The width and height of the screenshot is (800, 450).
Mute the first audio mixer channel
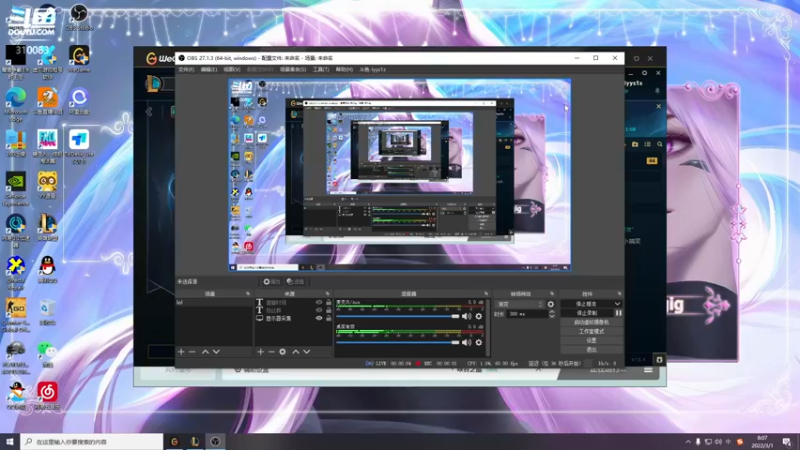466,316
